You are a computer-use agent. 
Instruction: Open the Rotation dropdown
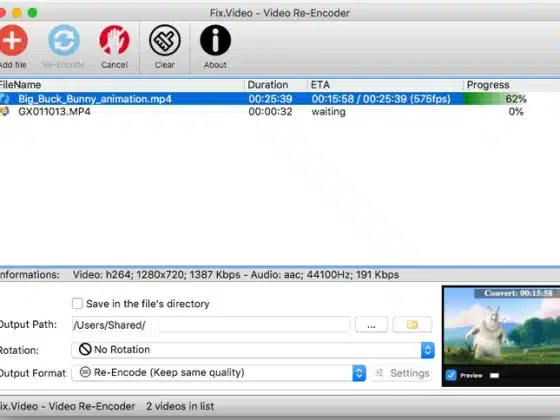click(253, 350)
